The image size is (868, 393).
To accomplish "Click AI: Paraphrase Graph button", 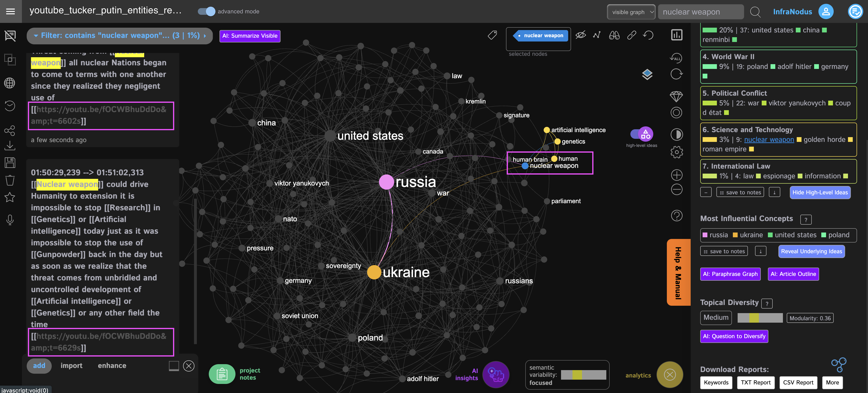I will [x=730, y=274].
